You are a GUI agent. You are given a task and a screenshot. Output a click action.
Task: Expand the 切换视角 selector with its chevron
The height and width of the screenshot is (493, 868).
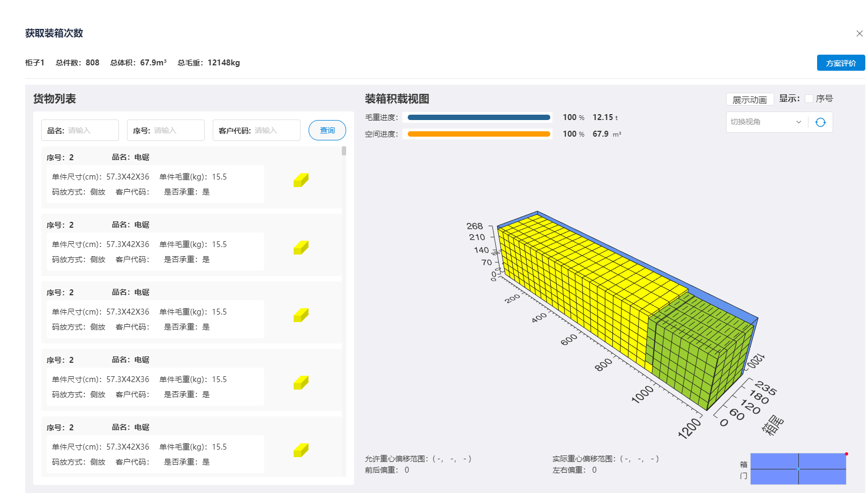click(799, 122)
